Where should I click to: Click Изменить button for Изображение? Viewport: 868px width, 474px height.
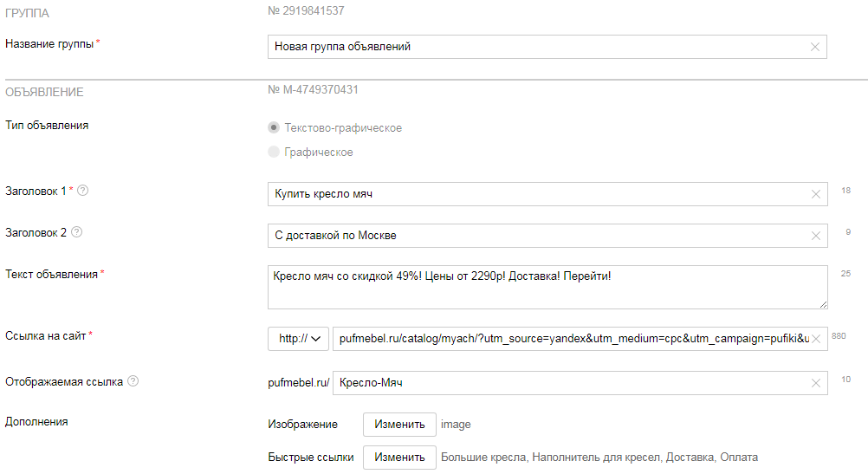point(399,425)
